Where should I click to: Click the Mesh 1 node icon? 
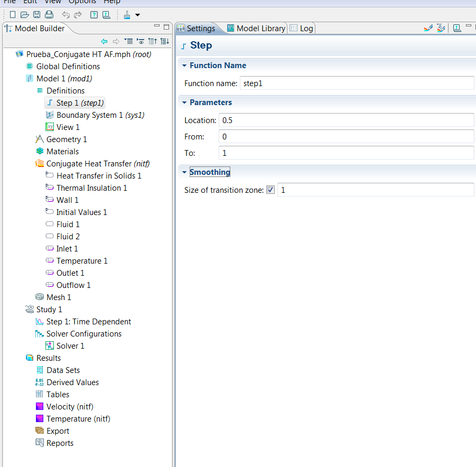40,297
